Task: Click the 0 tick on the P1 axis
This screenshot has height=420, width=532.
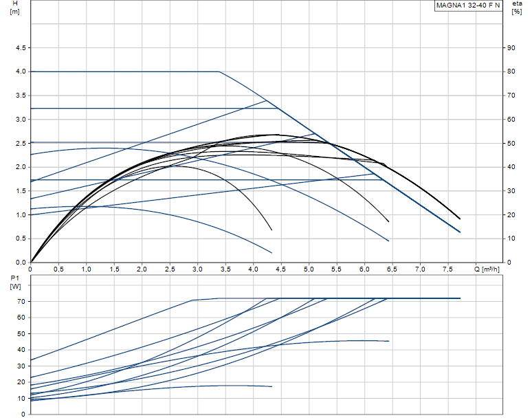Action: (x=24, y=414)
